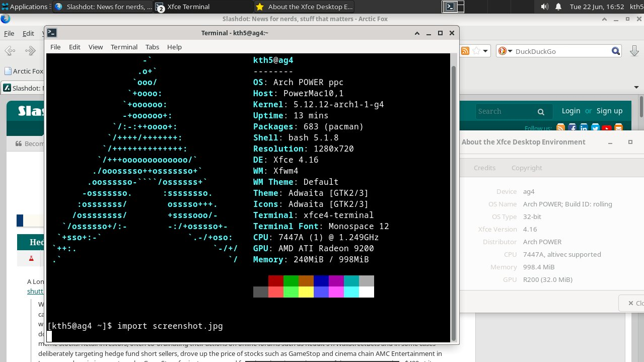Click the volume speaker icon
This screenshot has width=644, height=362.
click(x=544, y=7)
